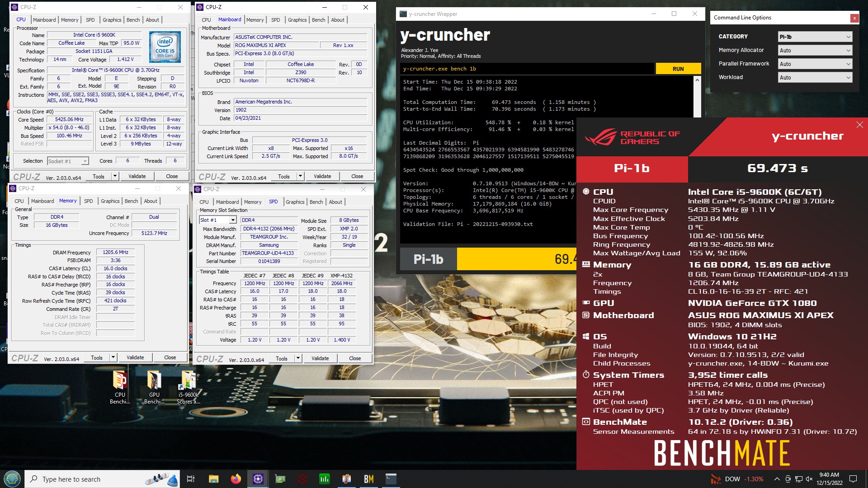Open the dark red taskbar app icon
The height and width of the screenshot is (488, 868).
tap(302, 479)
